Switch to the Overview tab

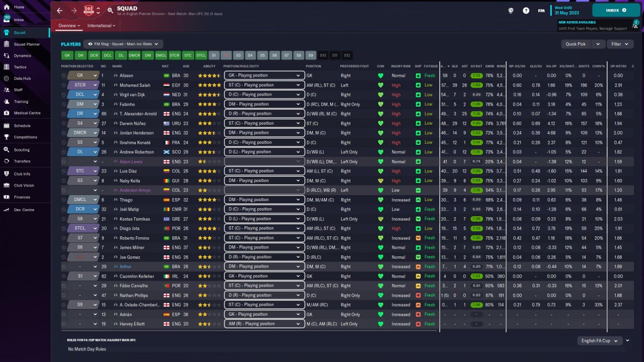coord(69,26)
